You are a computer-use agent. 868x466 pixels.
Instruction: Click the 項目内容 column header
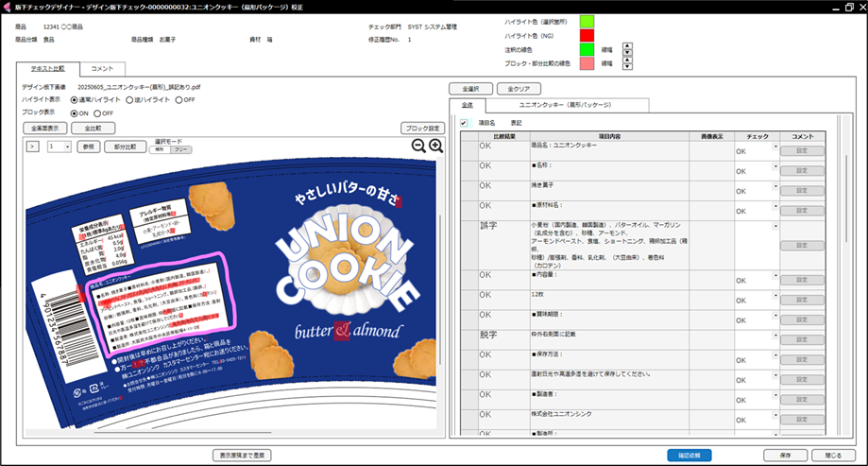pyautogui.click(x=609, y=136)
